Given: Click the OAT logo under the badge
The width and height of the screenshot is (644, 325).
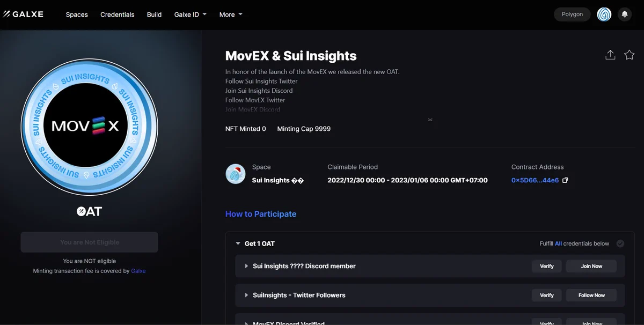Looking at the screenshot, I should point(89,211).
